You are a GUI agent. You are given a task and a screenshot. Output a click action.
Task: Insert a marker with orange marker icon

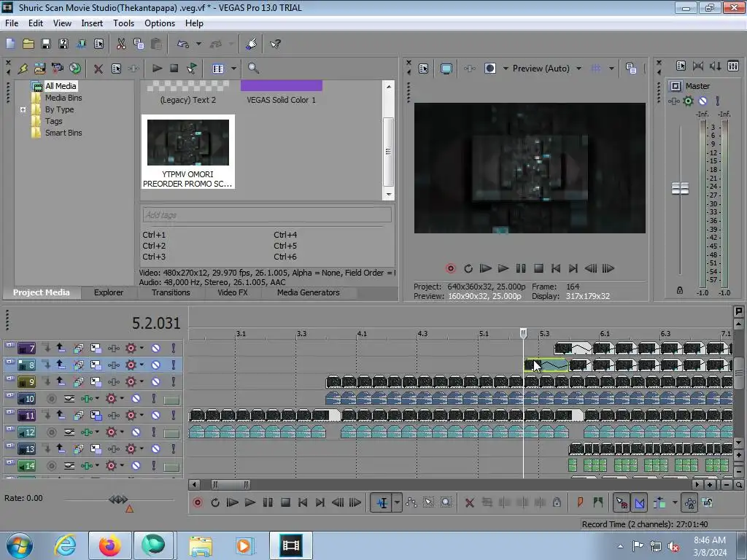pyautogui.click(x=580, y=502)
